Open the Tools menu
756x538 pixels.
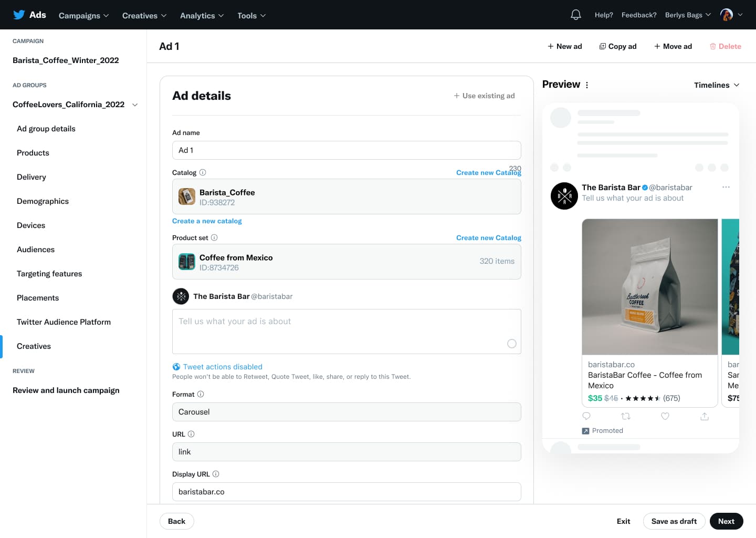coord(251,15)
